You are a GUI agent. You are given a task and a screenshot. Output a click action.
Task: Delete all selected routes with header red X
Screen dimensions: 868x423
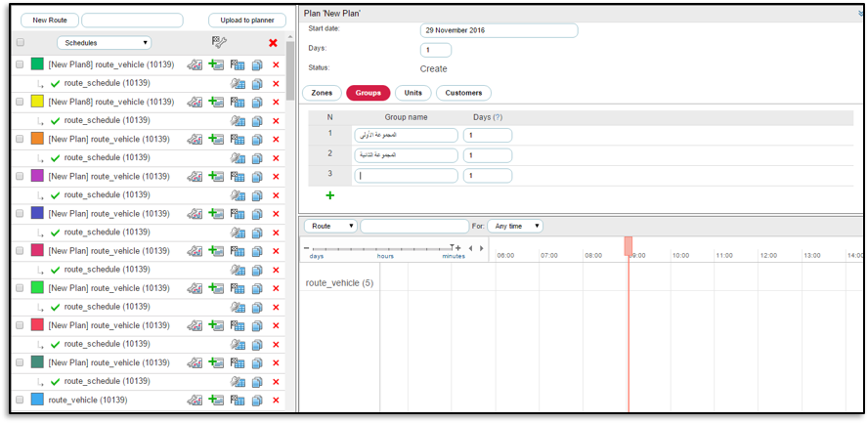point(273,43)
